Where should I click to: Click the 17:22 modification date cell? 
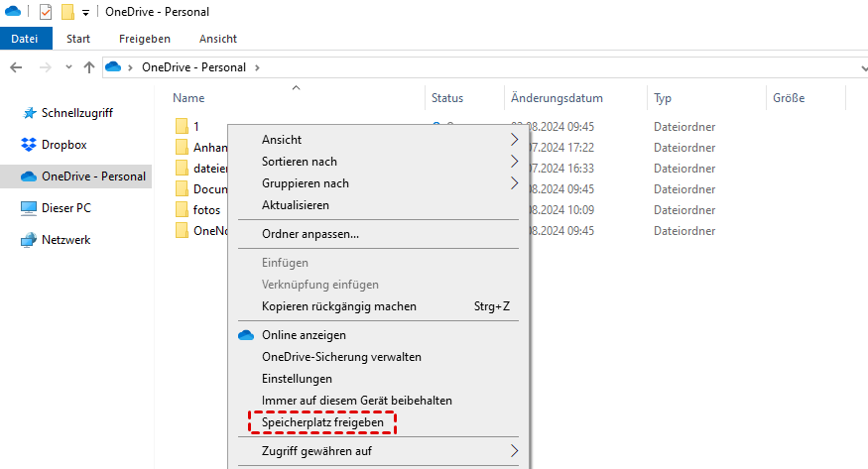[561, 148]
